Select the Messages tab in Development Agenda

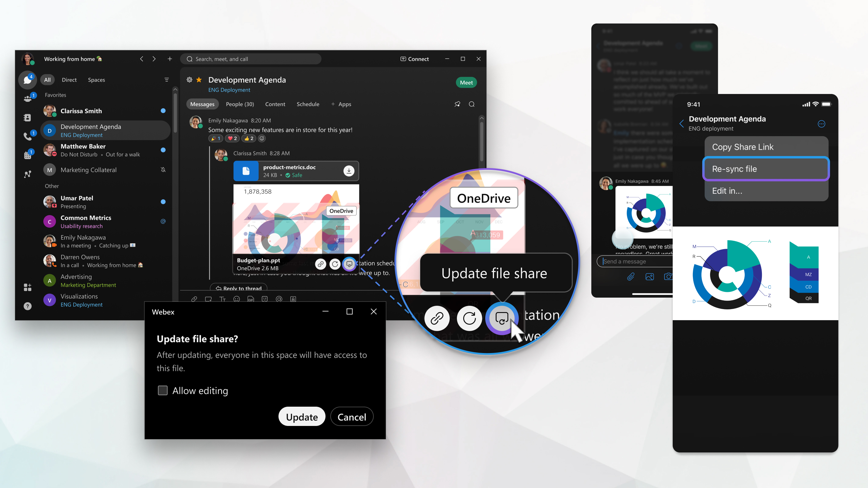pos(202,104)
